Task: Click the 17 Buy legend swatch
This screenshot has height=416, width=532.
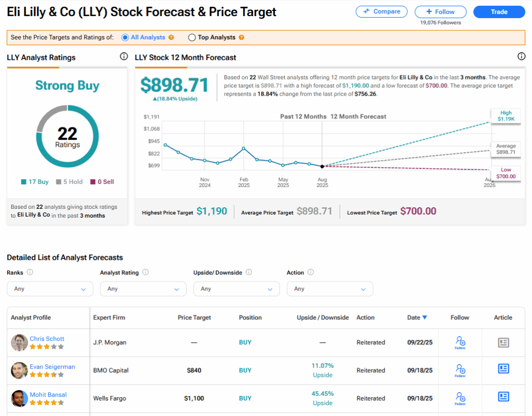Action: pyautogui.click(x=24, y=182)
